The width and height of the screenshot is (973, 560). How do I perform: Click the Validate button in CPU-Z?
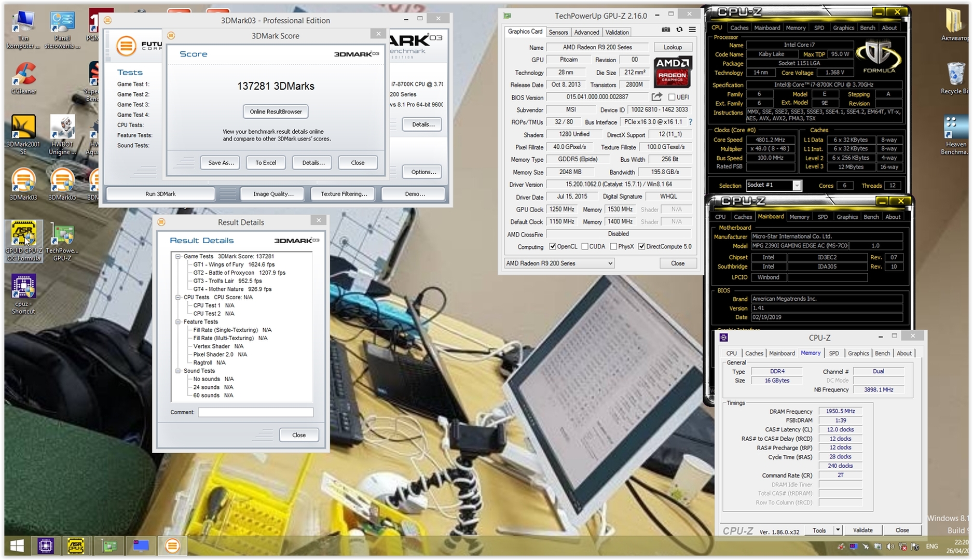pyautogui.click(x=862, y=530)
